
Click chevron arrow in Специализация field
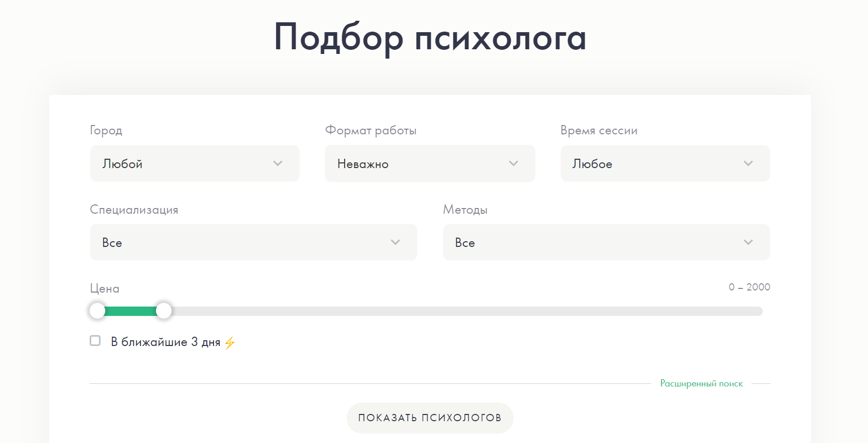coord(395,242)
